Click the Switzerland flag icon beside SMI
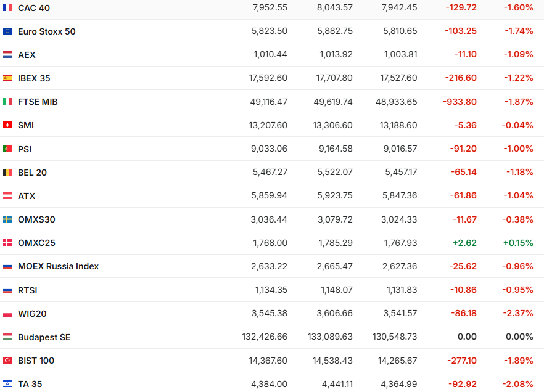Screen dimensions: 544x392 click(7, 125)
